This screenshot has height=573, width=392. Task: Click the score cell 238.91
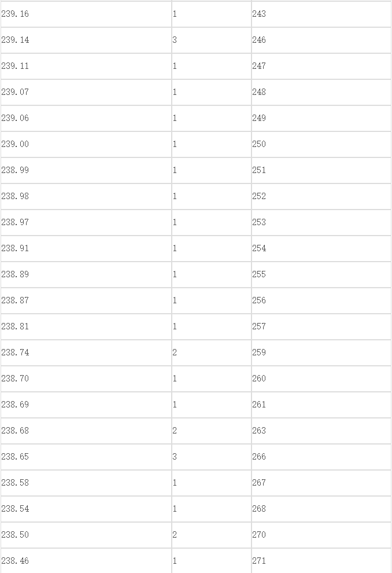(86, 248)
